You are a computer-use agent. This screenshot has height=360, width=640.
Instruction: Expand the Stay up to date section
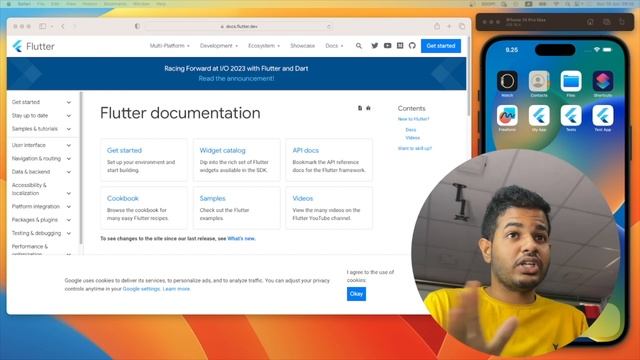click(x=41, y=116)
